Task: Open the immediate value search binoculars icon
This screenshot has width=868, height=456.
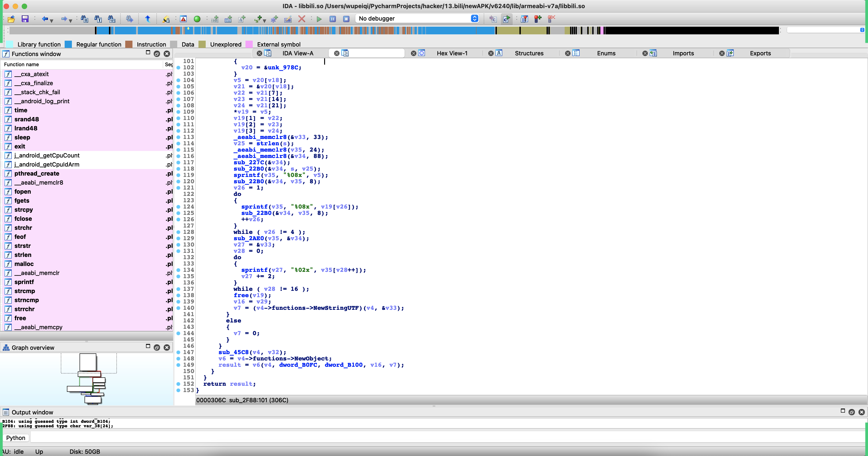Action: (x=84, y=19)
